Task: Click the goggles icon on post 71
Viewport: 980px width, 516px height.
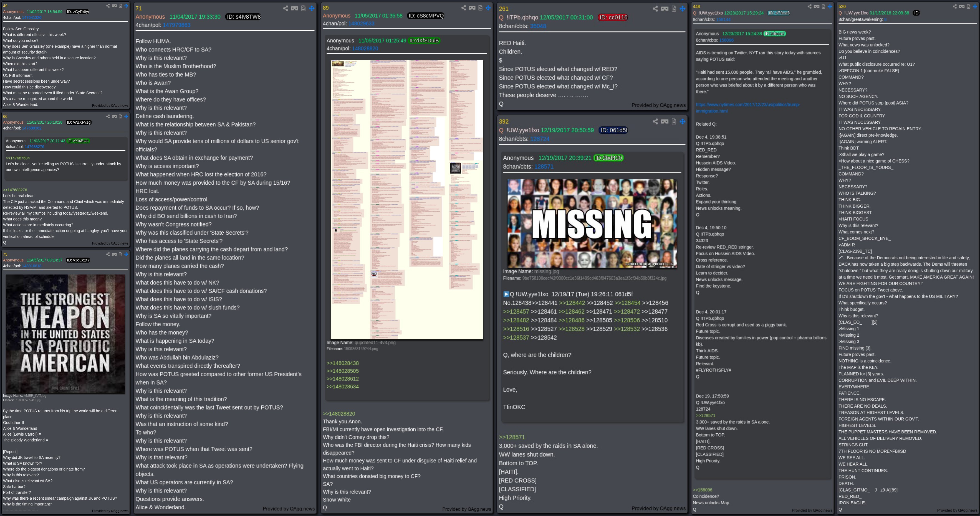Action: point(294,8)
